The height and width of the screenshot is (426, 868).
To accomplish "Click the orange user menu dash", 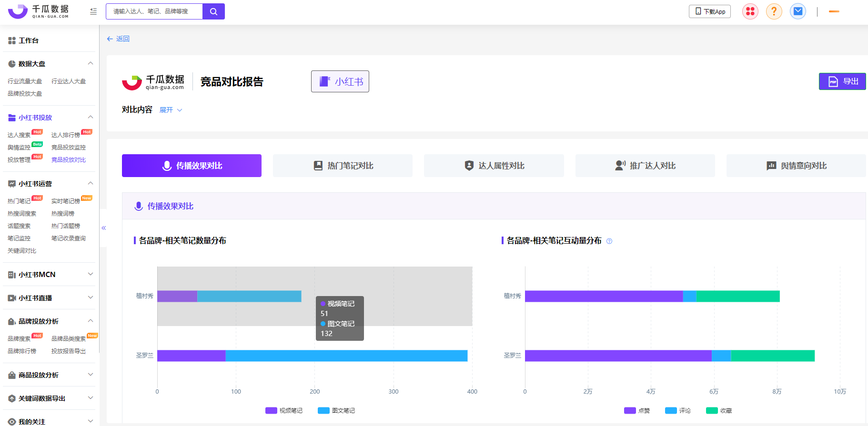I will point(834,11).
